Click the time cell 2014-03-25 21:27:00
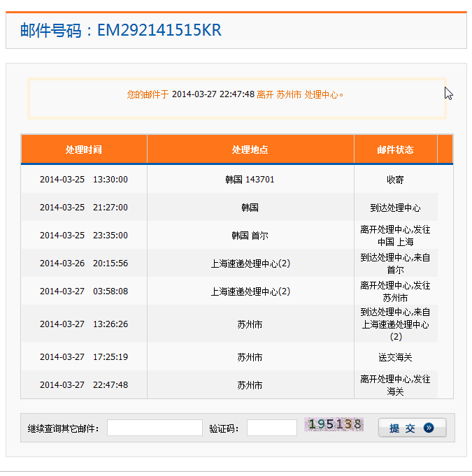 [84, 208]
